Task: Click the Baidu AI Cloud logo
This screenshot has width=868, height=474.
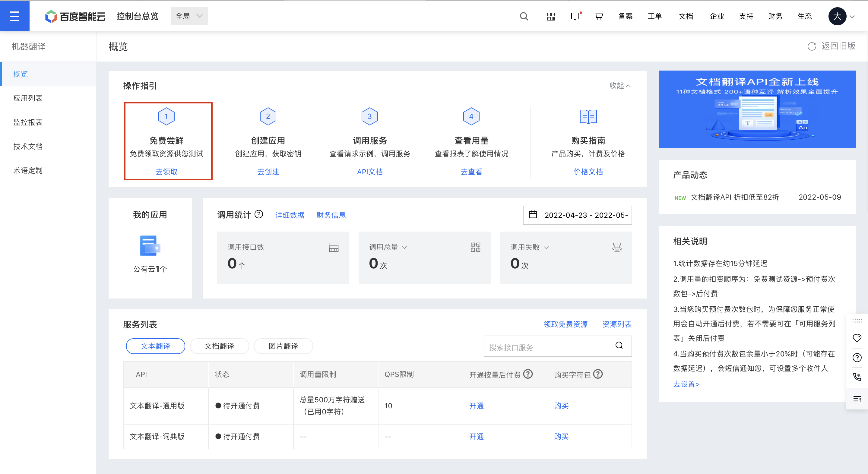Action: click(x=75, y=16)
